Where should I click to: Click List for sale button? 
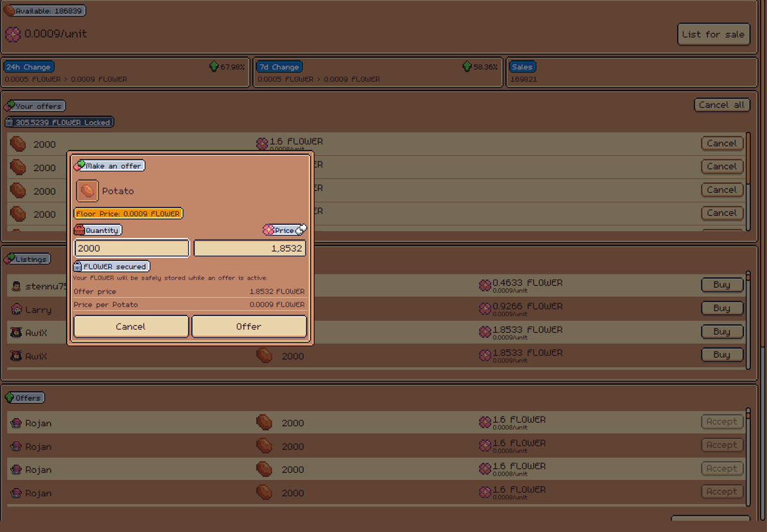(713, 34)
